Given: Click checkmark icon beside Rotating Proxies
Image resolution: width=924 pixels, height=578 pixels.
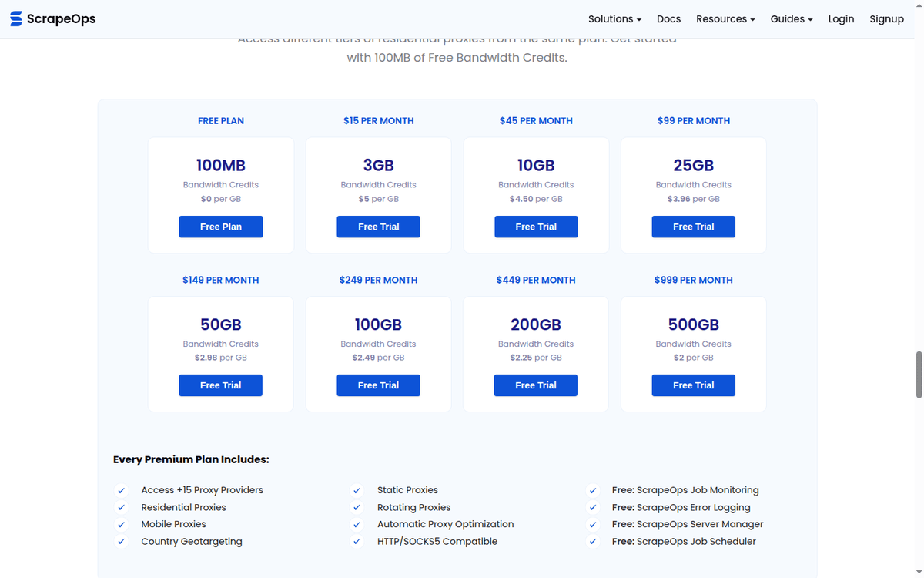Looking at the screenshot, I should pos(357,507).
